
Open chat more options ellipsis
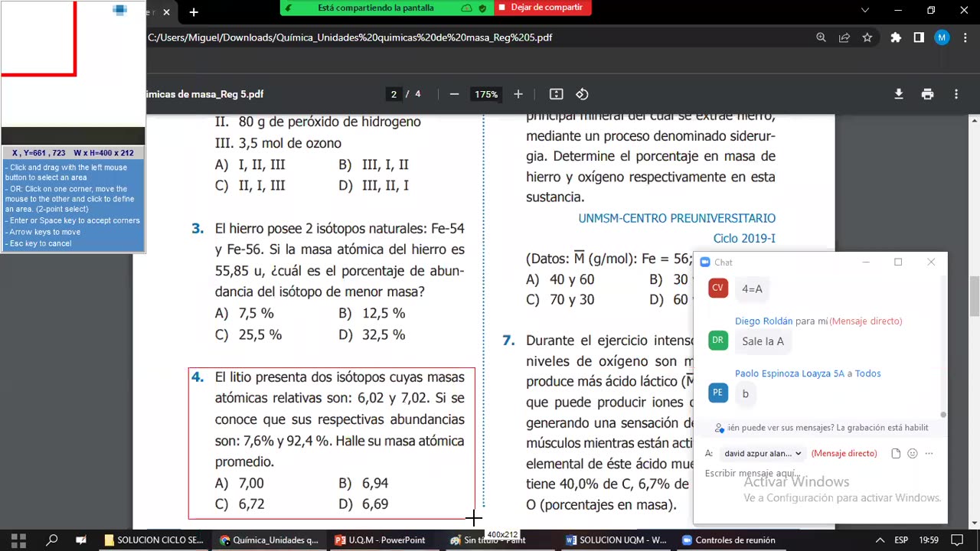click(929, 453)
